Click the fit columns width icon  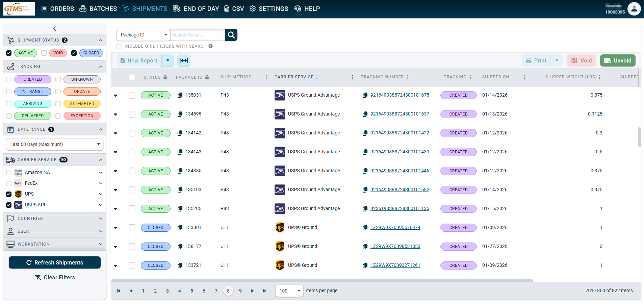point(184,60)
